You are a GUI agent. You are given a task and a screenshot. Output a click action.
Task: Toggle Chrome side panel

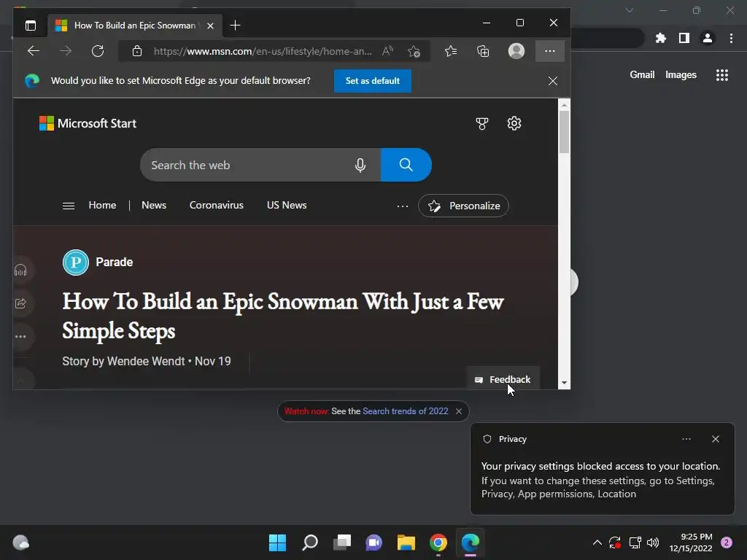pyautogui.click(x=684, y=38)
